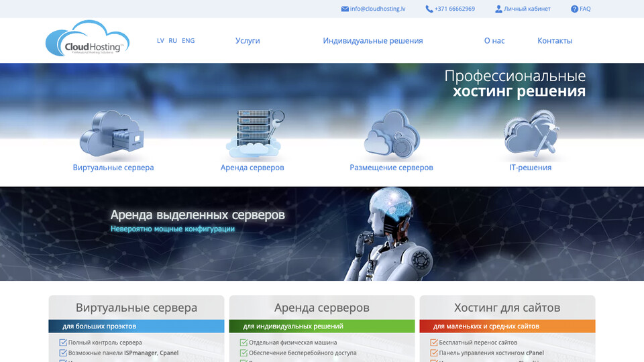This screenshot has height=362, width=644.
Task: Click the checkmark beside Полный контроль сервера
Action: click(63, 343)
